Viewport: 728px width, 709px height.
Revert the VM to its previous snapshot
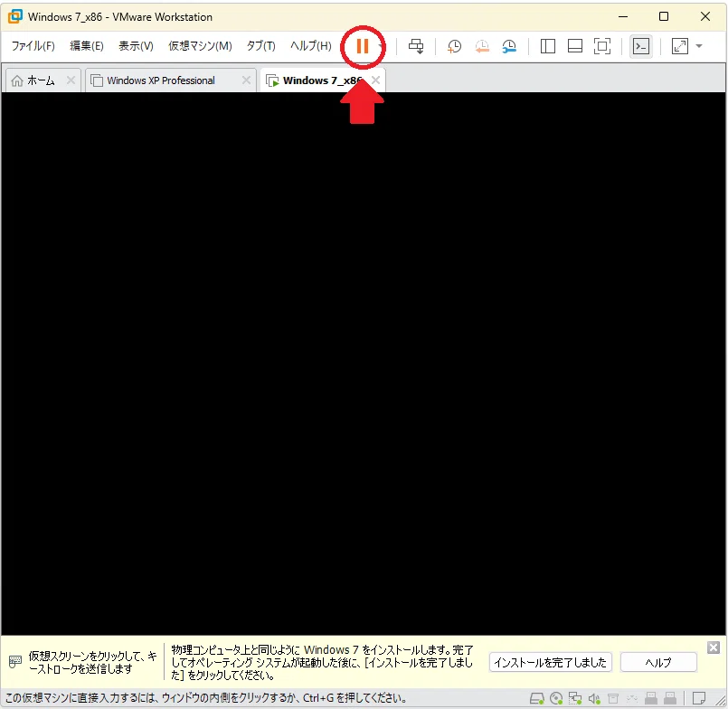482,46
